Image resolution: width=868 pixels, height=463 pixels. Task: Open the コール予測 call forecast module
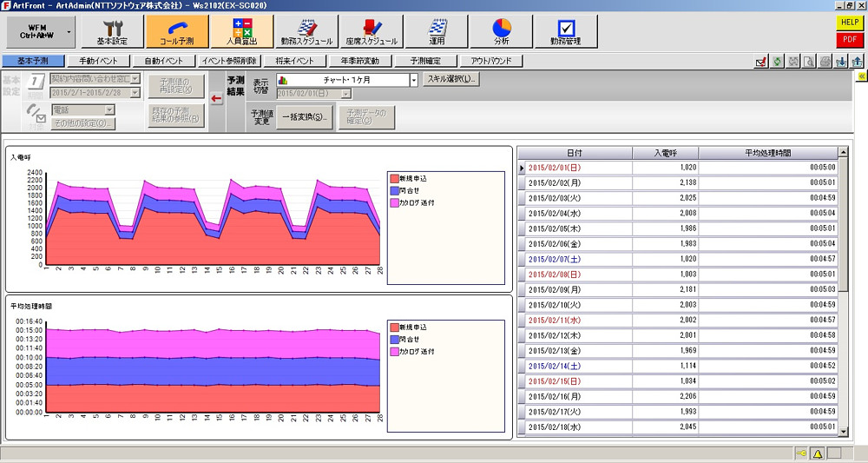(178, 31)
